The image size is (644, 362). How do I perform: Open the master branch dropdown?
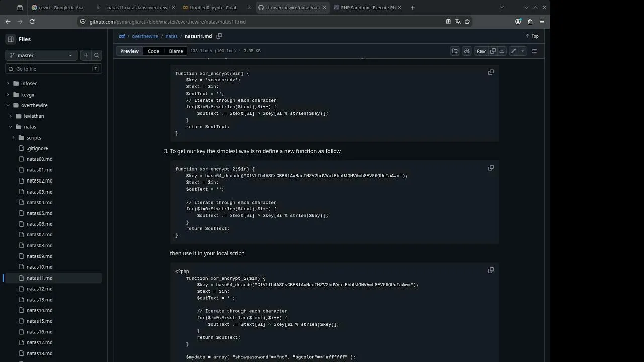(41, 55)
